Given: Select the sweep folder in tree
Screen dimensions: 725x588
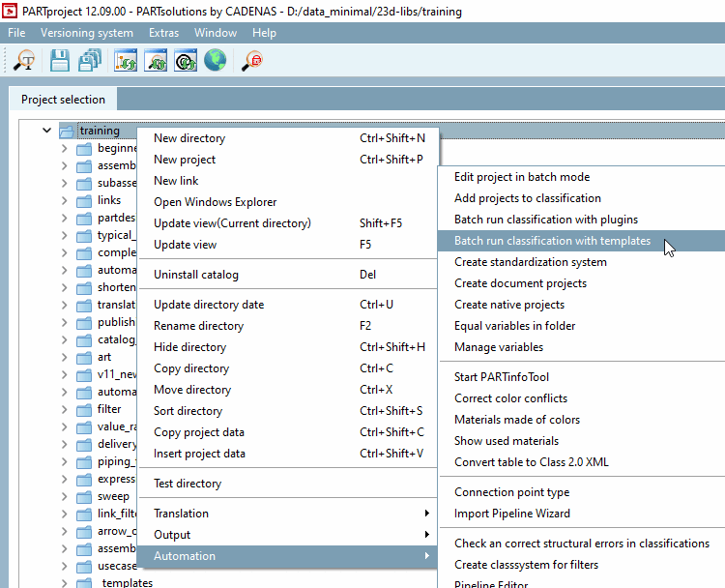Looking at the screenshot, I should tap(113, 496).
